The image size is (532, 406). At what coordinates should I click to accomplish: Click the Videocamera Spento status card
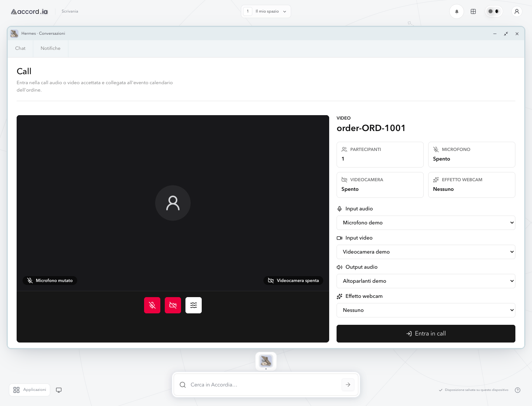pos(380,185)
